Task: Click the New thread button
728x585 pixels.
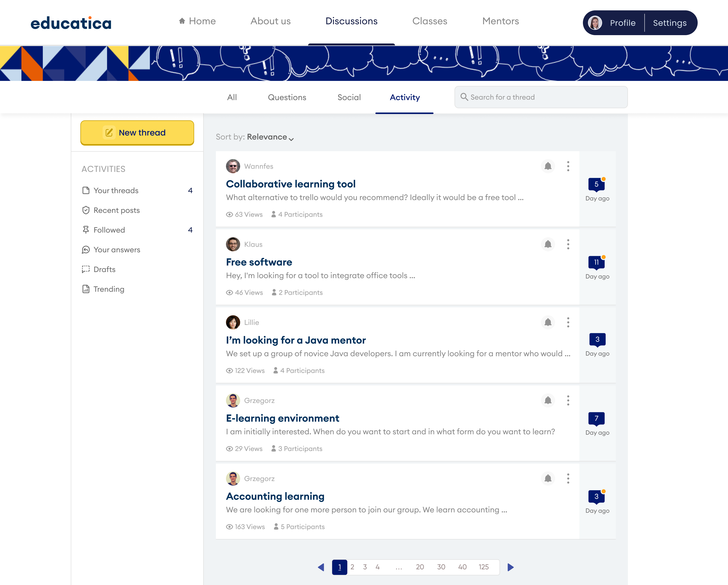Action: tap(137, 133)
